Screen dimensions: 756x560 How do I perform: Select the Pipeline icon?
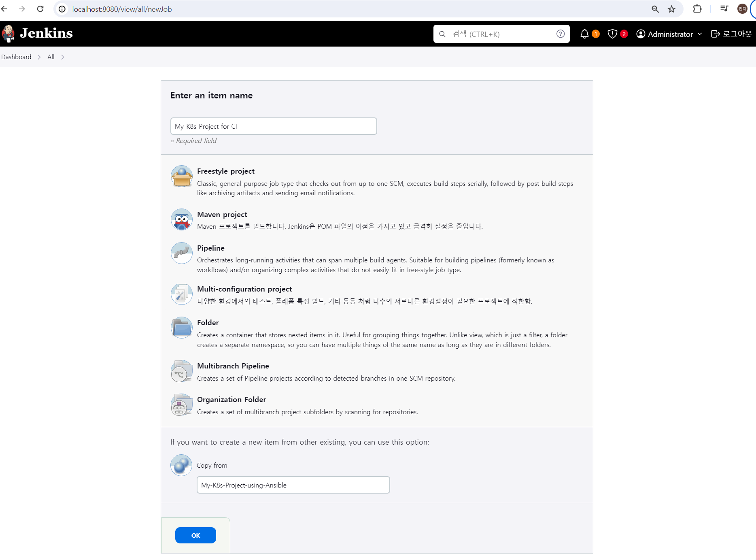[182, 253]
